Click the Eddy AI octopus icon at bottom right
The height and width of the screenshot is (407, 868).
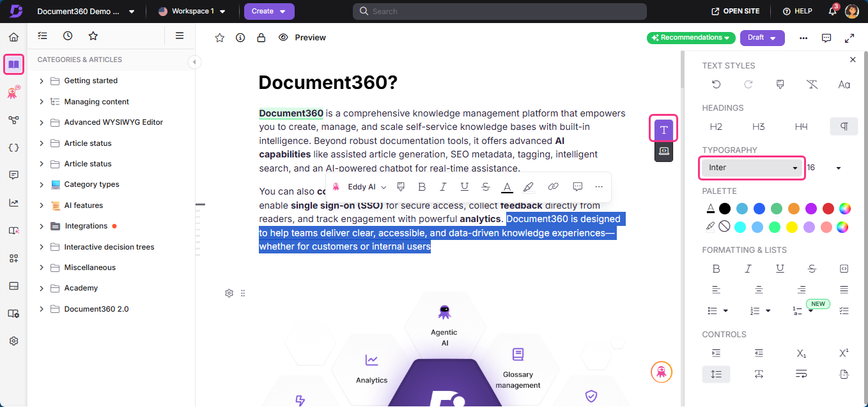[662, 372]
